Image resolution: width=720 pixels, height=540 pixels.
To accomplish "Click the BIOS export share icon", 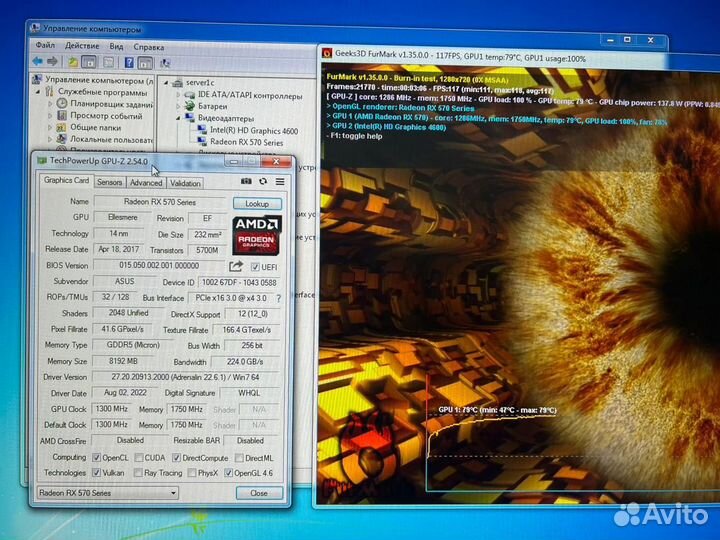I will click(236, 266).
